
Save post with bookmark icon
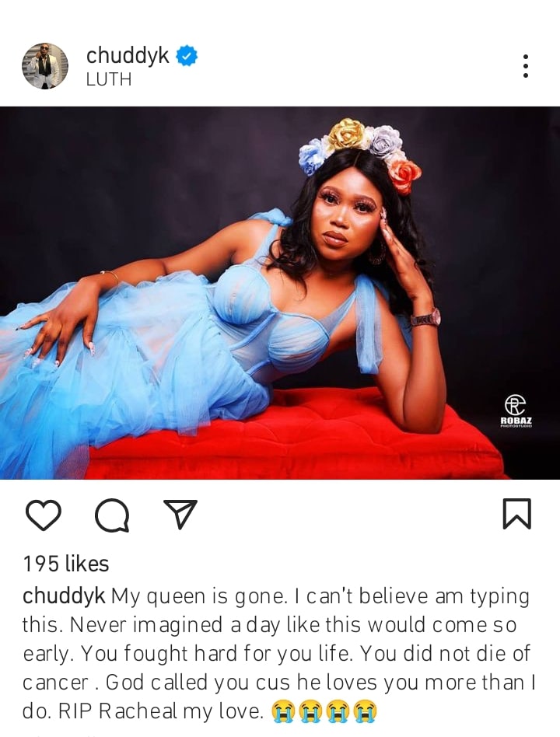516,514
